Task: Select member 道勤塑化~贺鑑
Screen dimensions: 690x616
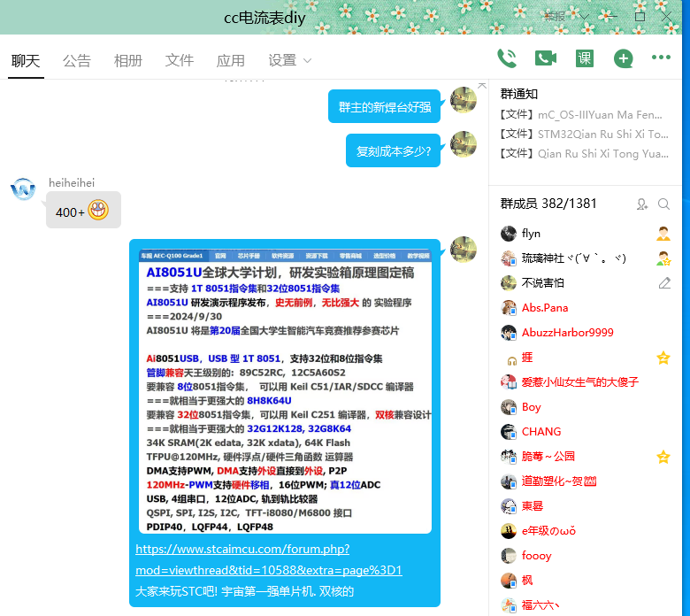Action: [586, 481]
